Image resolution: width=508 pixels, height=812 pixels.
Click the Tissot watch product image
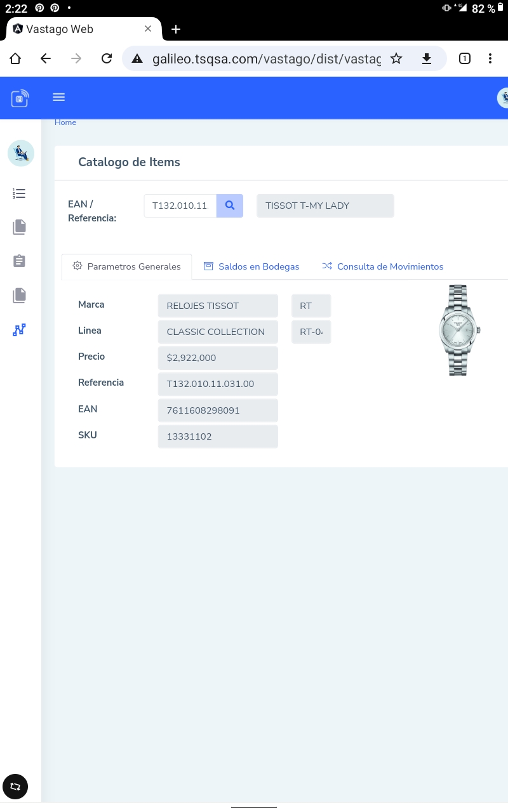(x=460, y=330)
